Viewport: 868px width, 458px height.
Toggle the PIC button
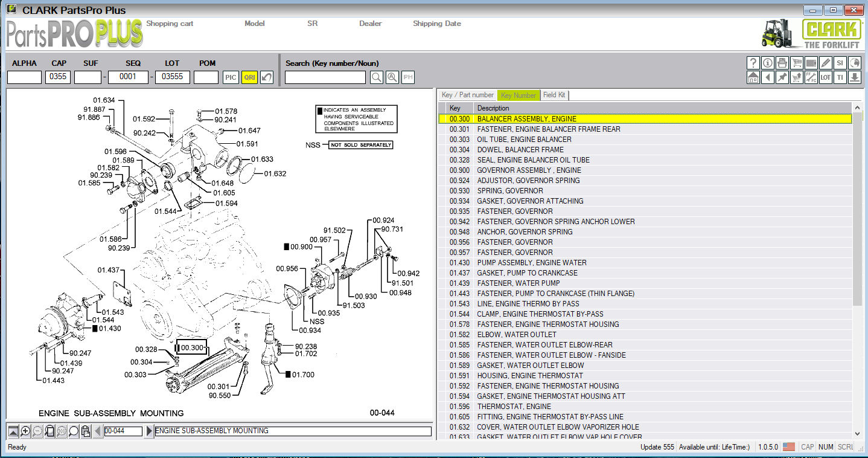(231, 77)
